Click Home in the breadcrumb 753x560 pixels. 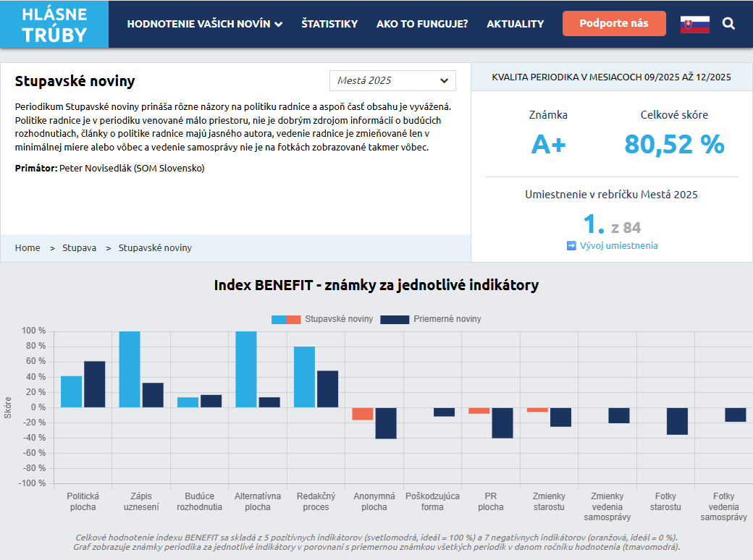pyautogui.click(x=28, y=248)
